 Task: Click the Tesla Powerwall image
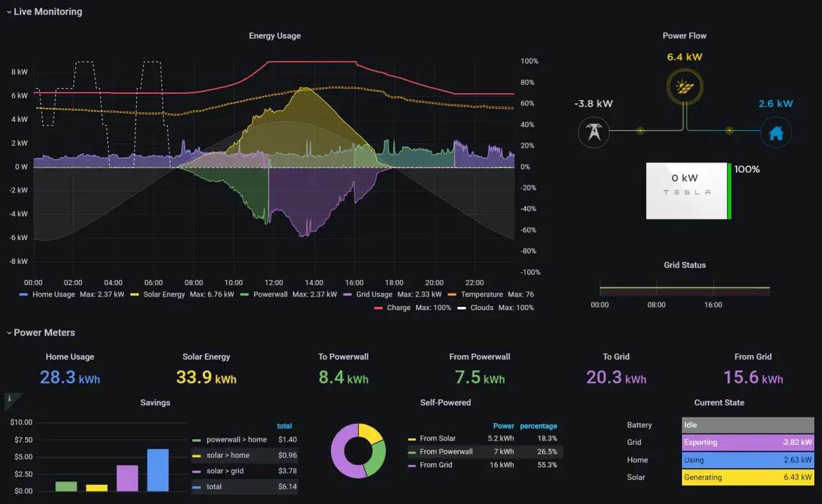coord(687,191)
